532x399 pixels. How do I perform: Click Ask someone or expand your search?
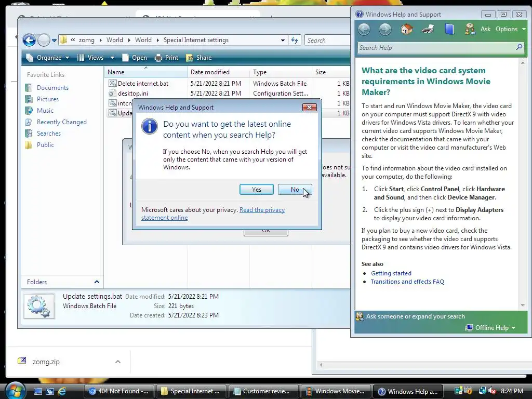415,316
